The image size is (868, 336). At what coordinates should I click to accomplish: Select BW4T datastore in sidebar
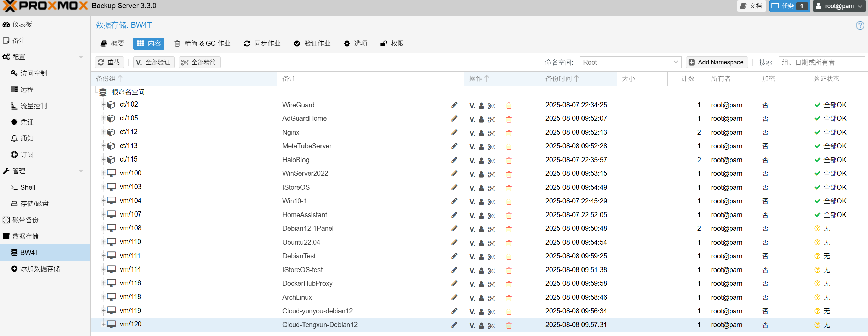(45, 253)
